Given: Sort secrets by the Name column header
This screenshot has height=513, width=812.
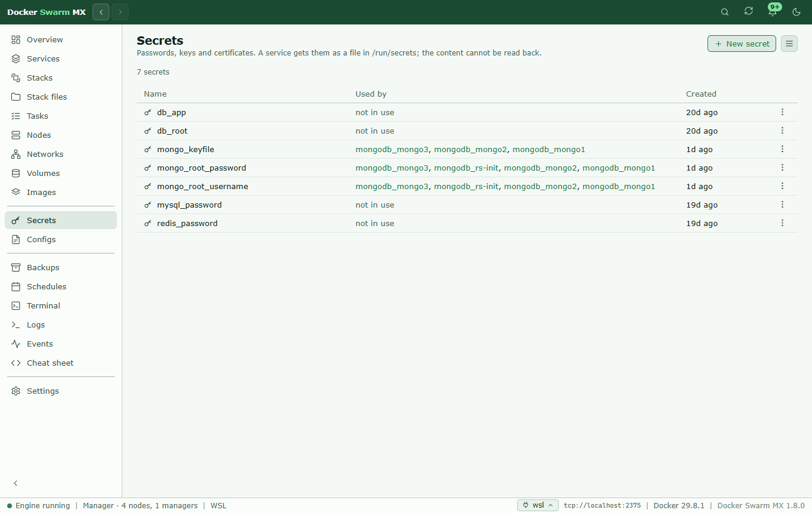Looking at the screenshot, I should 155,94.
